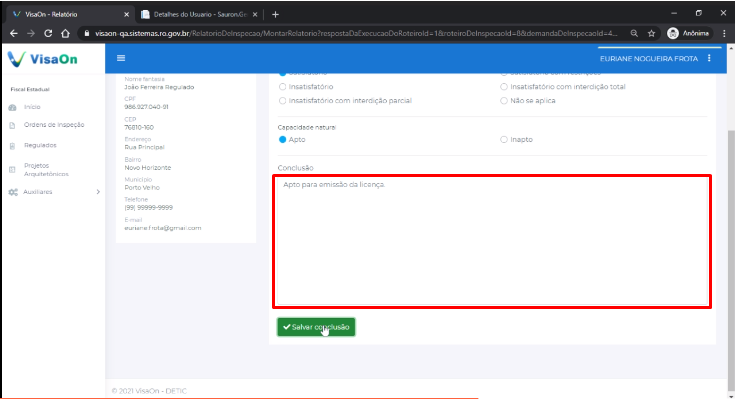Go back with browser back arrow

[x=14, y=33]
